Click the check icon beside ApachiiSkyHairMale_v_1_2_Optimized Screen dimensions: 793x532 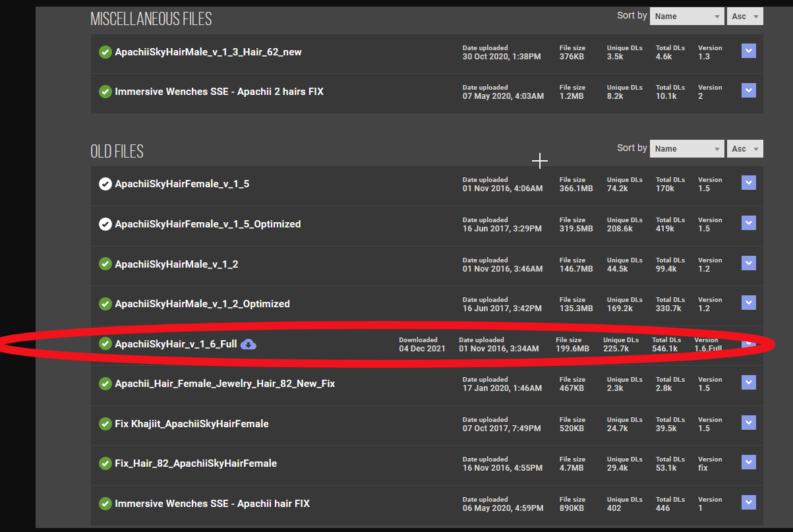105,304
